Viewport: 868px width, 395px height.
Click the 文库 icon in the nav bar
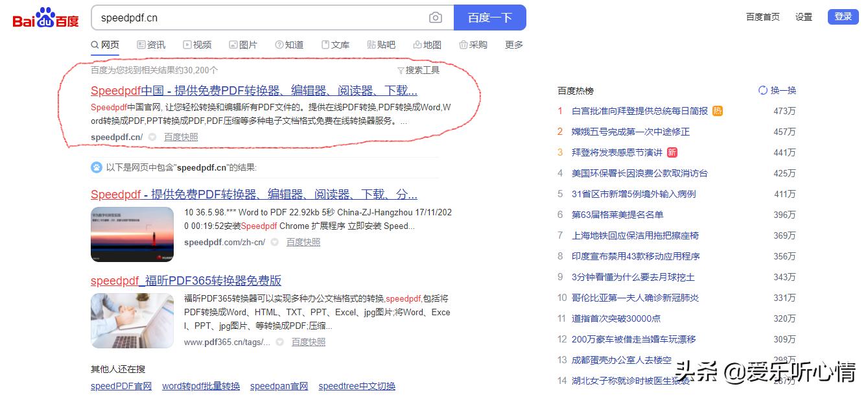[x=326, y=45]
